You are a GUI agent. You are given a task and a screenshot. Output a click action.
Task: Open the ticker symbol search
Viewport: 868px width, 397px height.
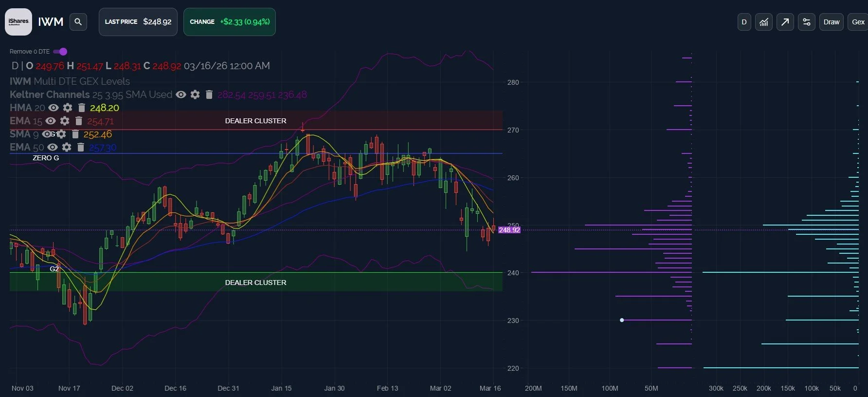tap(78, 22)
